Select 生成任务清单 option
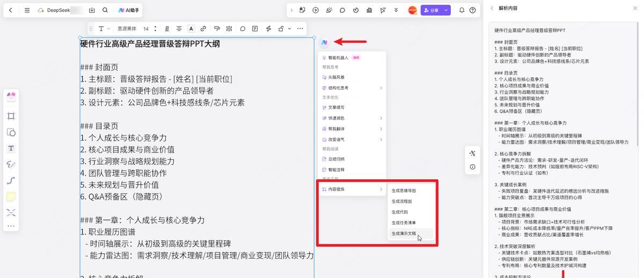644x278 pixels. coord(411,222)
